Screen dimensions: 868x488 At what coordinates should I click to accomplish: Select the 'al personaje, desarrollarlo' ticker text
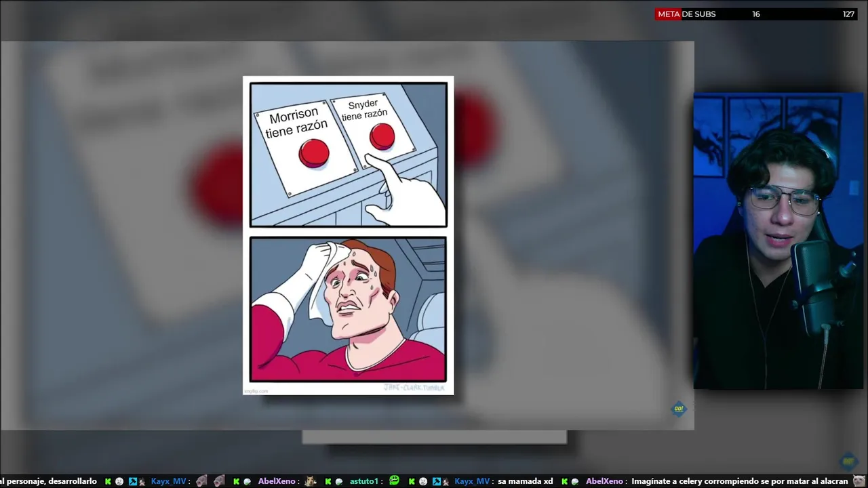pos(49,481)
